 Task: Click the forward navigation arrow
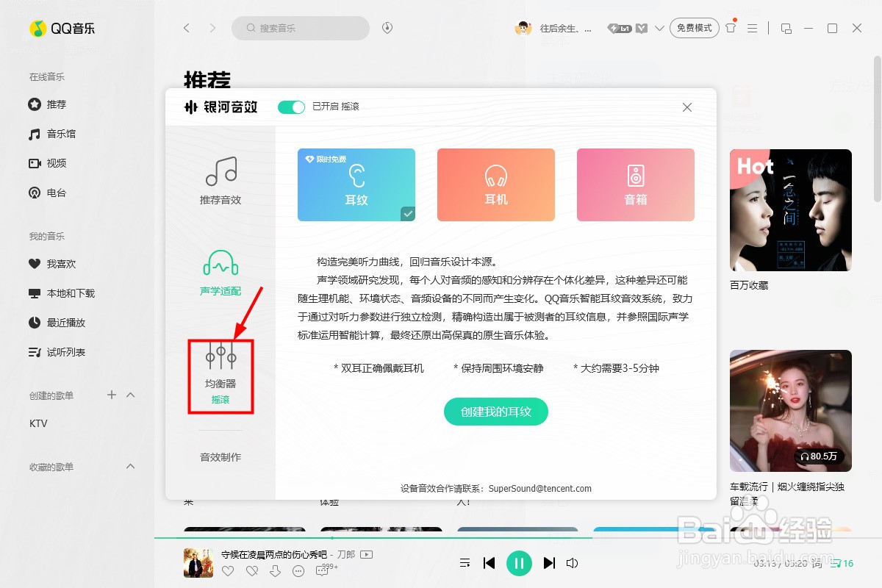tap(212, 28)
